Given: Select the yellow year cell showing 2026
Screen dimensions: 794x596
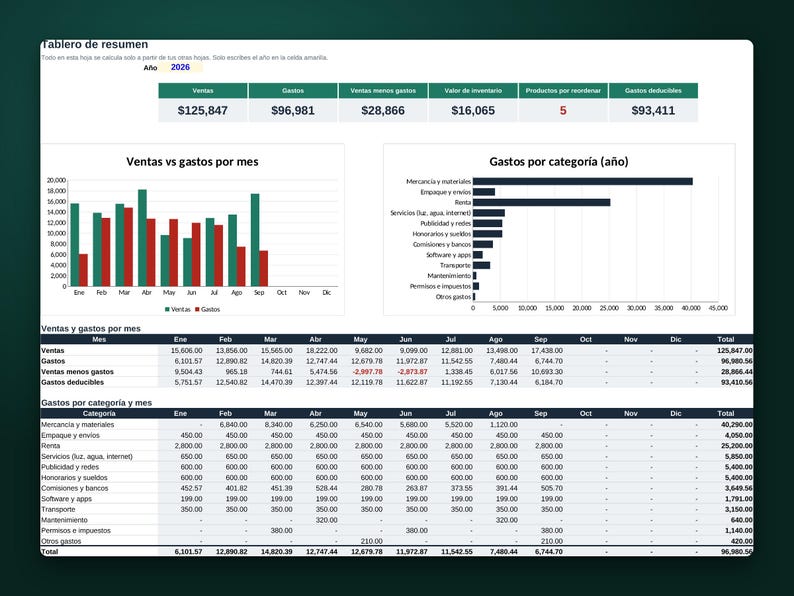Looking at the screenshot, I should 180,67.
